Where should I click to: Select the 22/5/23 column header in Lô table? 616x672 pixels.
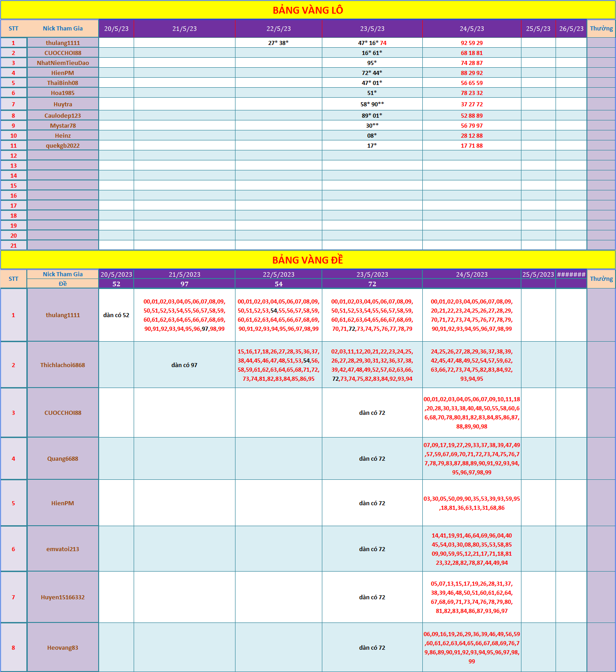coord(278,29)
